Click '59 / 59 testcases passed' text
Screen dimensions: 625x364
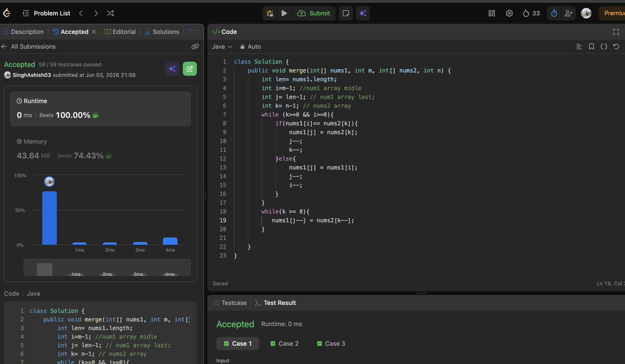click(70, 65)
